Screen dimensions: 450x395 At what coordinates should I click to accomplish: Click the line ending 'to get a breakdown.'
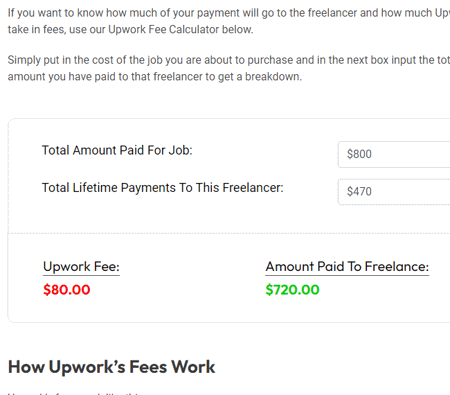pyautogui.click(x=155, y=77)
